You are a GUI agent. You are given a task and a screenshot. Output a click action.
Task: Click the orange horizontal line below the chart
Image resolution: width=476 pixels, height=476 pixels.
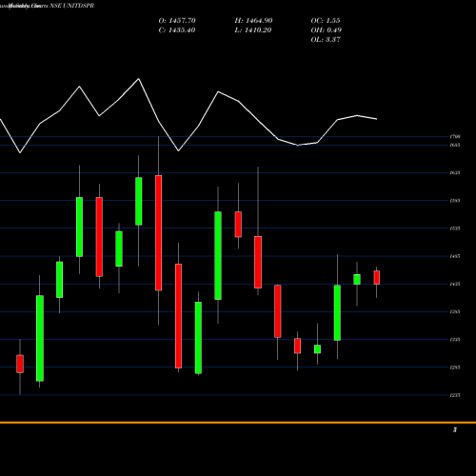[238, 423]
